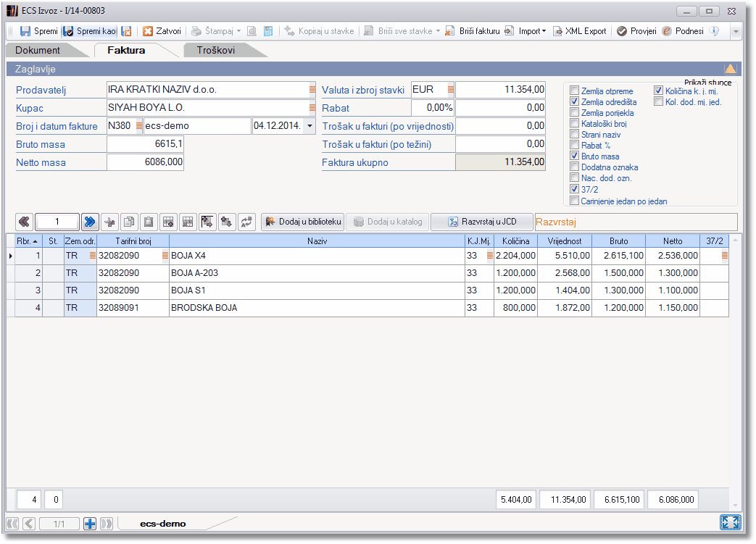
Task: Click the Razvrstaj u JCD button
Action: point(482,222)
